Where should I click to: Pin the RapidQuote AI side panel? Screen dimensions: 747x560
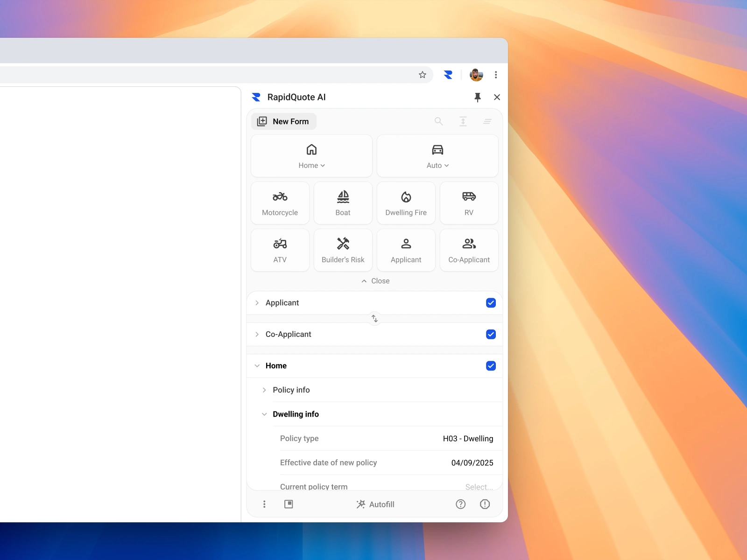point(478,97)
